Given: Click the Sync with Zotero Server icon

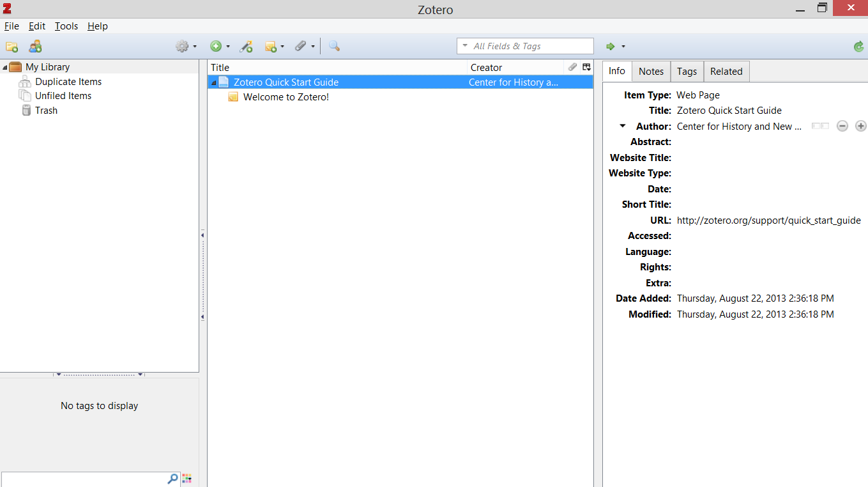Looking at the screenshot, I should (x=859, y=47).
